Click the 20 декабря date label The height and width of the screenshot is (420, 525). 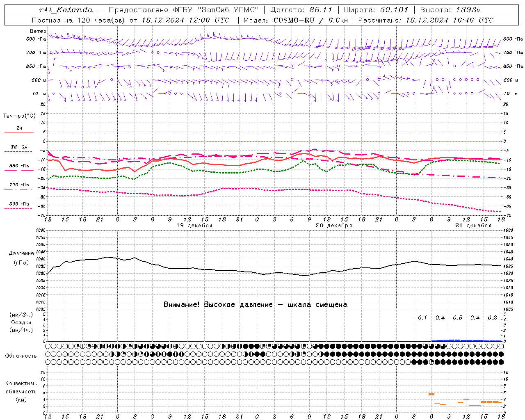click(x=334, y=226)
